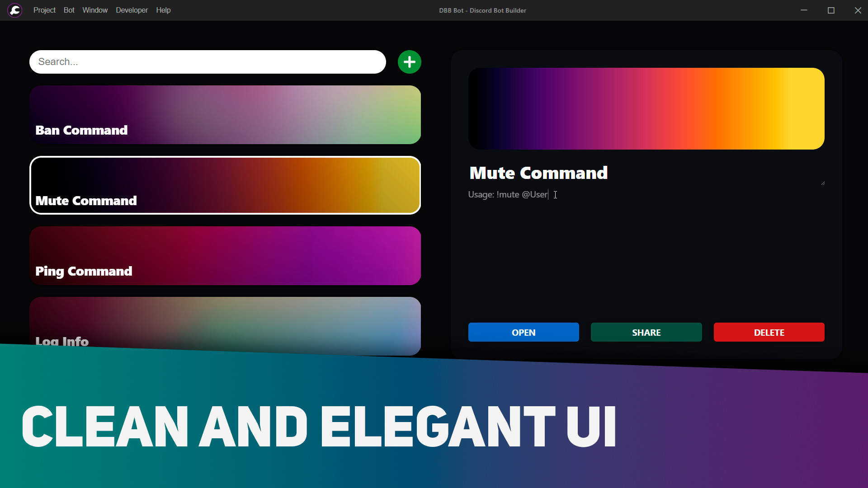The width and height of the screenshot is (868, 488).
Task: Click the SHARE button for Mute Command
Action: click(x=646, y=332)
